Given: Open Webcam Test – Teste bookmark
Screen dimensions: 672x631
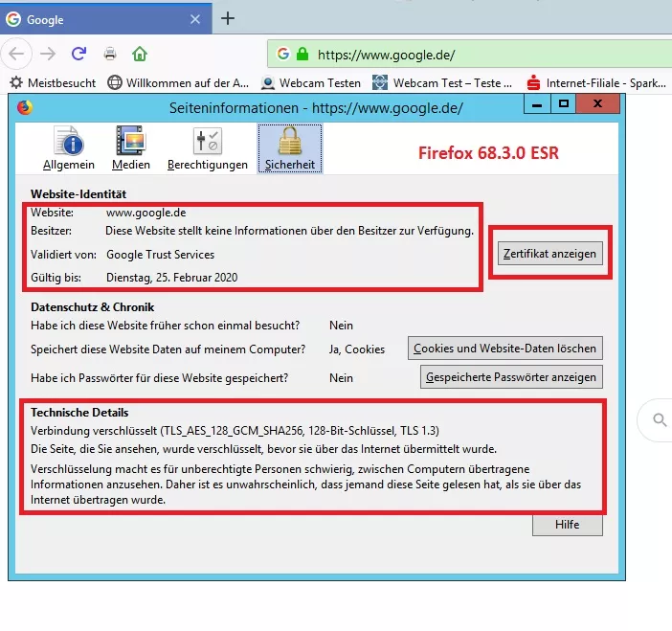Looking at the screenshot, I should (442, 82).
